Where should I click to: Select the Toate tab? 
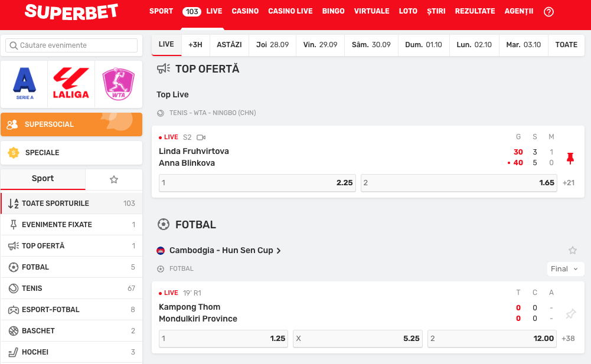pos(567,45)
